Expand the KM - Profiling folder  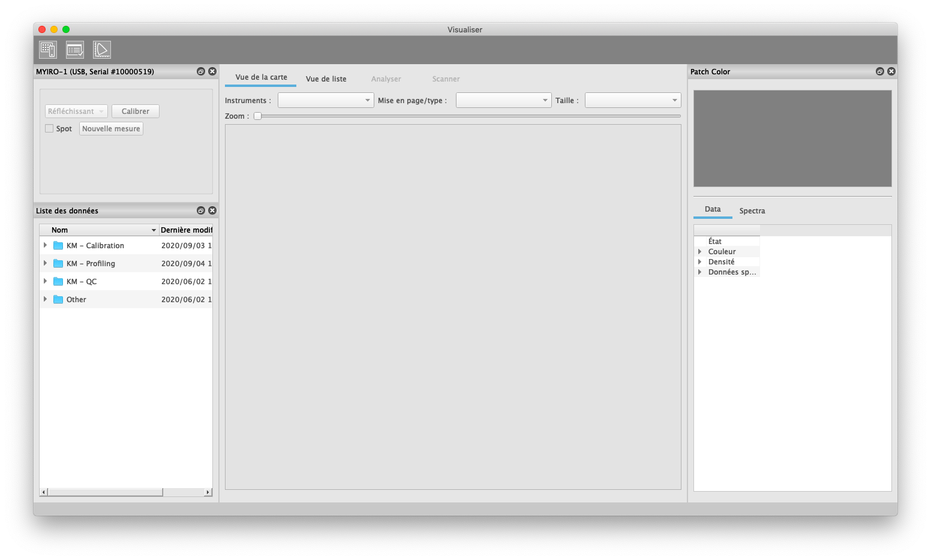[45, 263]
